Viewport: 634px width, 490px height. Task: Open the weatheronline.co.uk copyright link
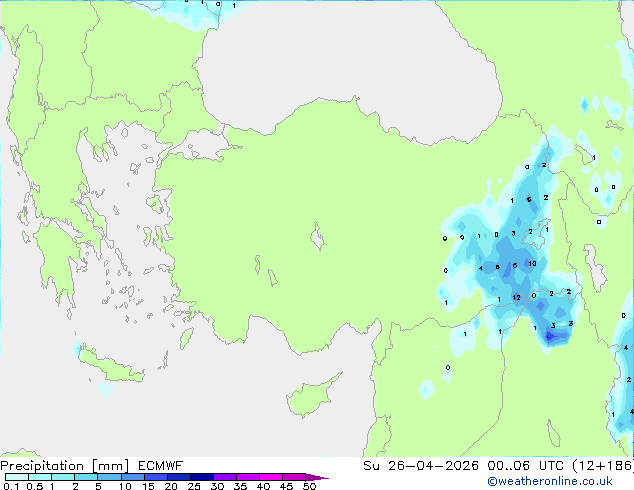(550, 481)
